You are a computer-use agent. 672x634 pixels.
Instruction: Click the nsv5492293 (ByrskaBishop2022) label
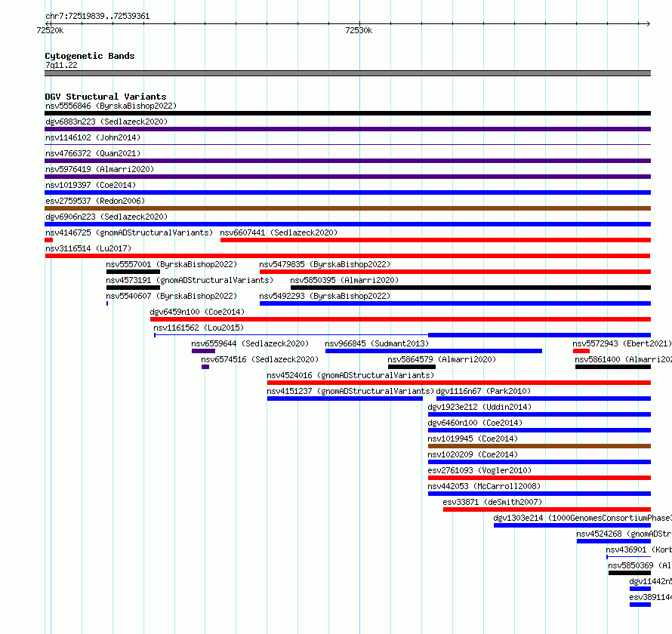325,296
